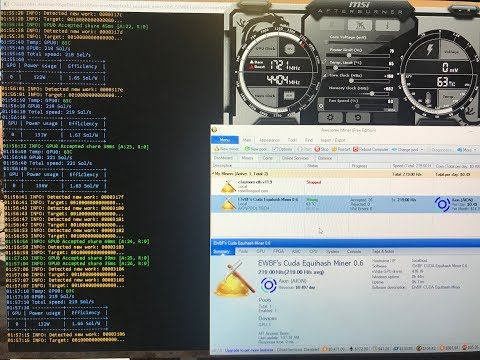This screenshot has width=480, height=360.
Task: Select the EWBF's Cuda Equihash Miner row
Action: point(345,204)
